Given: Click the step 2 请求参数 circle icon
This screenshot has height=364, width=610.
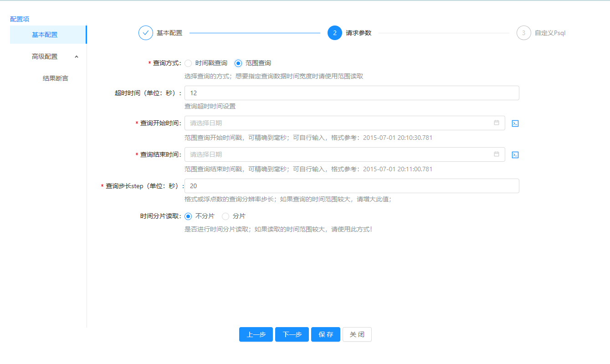Looking at the screenshot, I should point(334,33).
